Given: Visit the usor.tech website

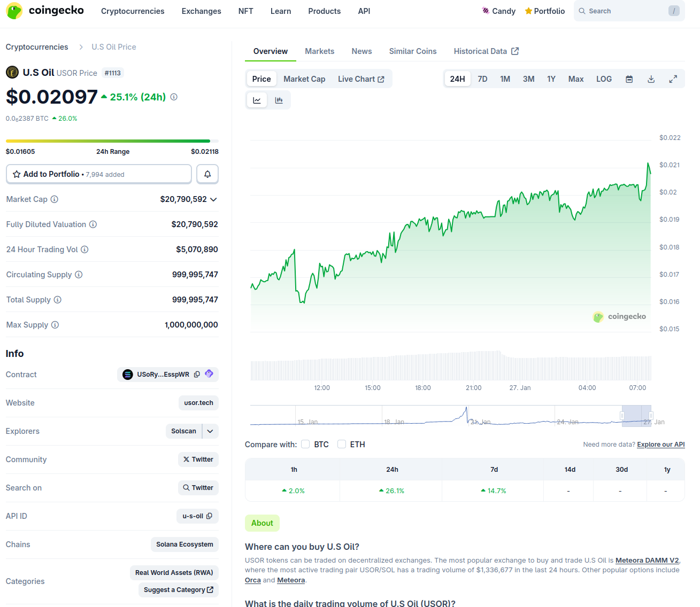Looking at the screenshot, I should [199, 403].
